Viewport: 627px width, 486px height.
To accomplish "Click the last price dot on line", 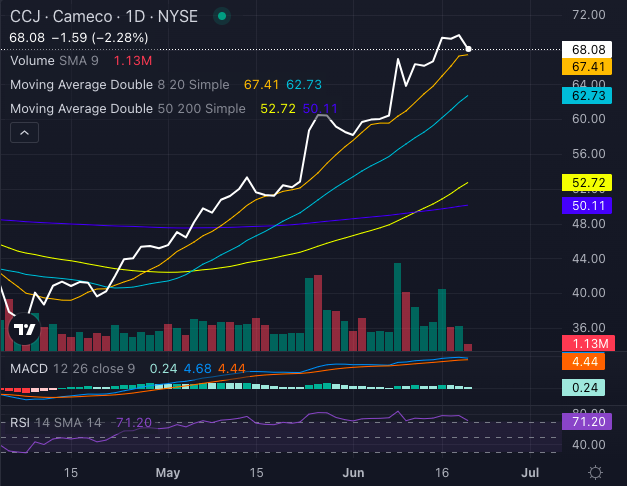I will [468, 49].
